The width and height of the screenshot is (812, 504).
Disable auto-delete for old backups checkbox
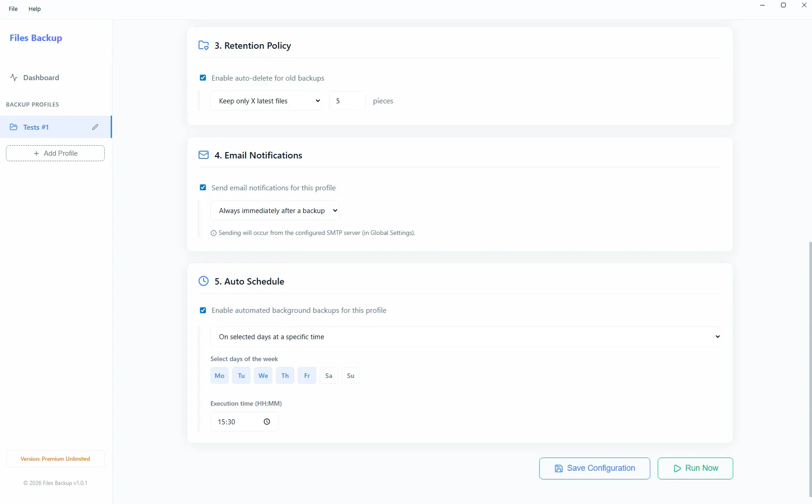point(203,78)
